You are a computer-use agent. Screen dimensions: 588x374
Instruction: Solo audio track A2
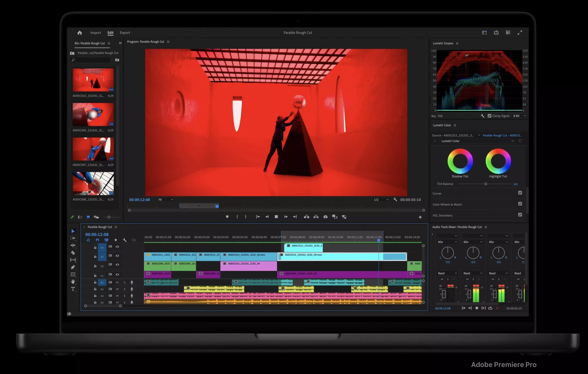point(125,289)
